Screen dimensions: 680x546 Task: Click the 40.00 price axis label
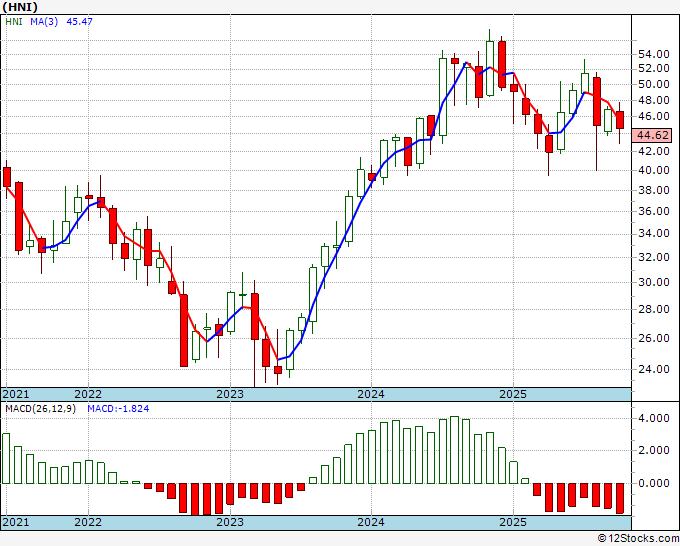(654, 170)
